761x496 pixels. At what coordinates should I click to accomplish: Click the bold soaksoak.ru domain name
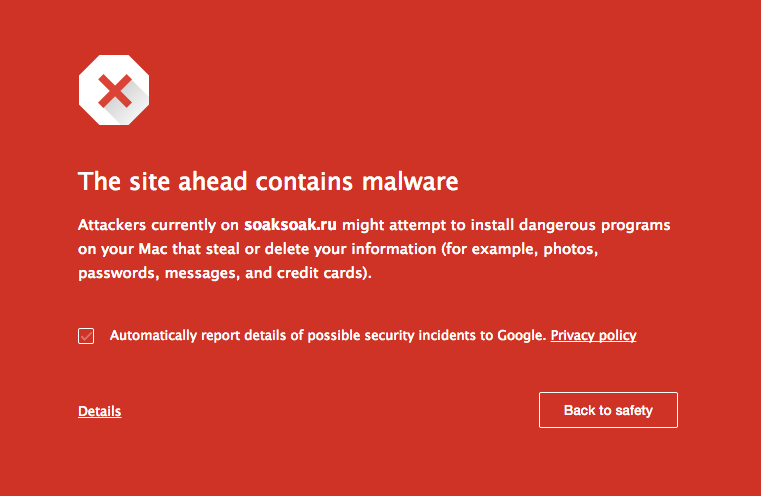tap(291, 225)
